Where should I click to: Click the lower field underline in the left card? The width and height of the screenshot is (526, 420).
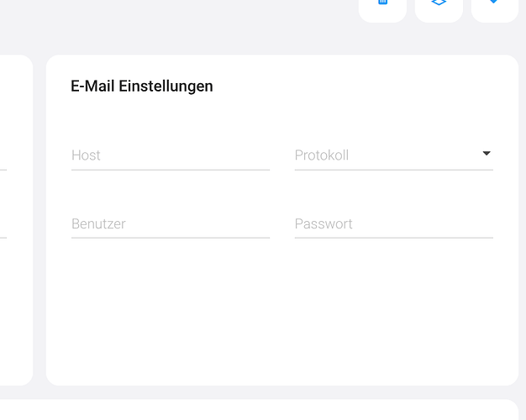tap(3, 238)
